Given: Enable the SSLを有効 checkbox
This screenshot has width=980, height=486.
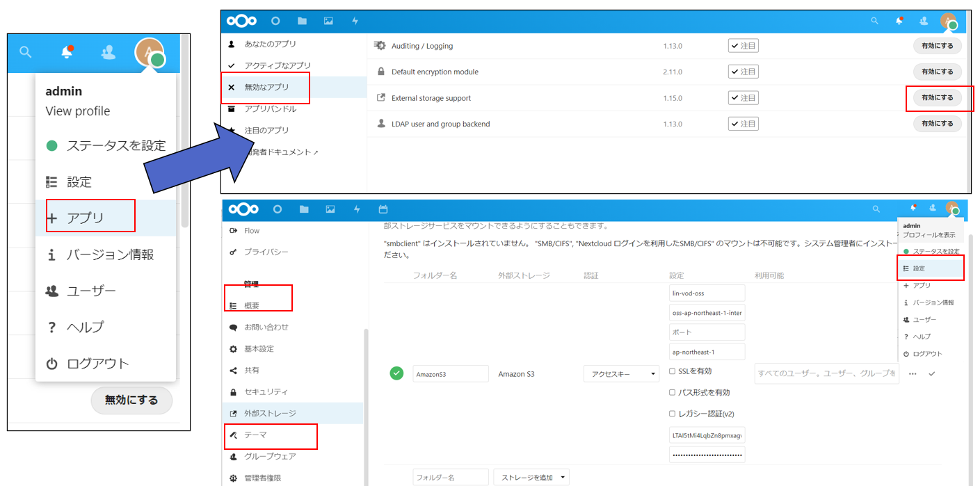Looking at the screenshot, I should [x=673, y=371].
